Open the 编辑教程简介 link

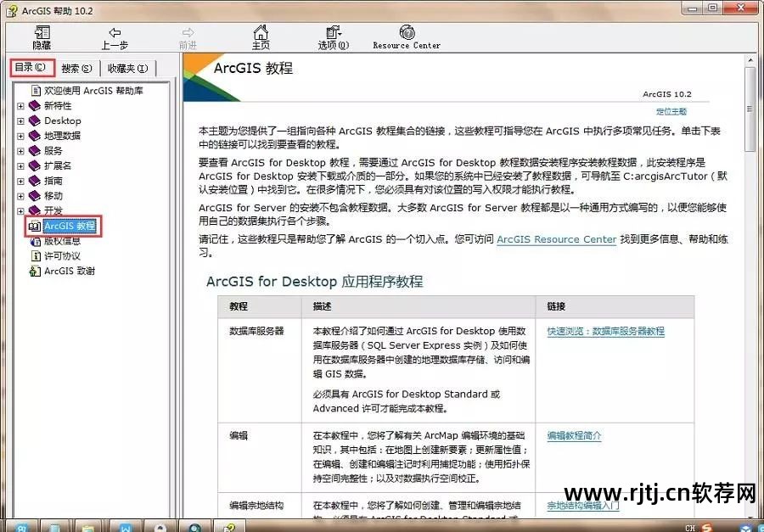[574, 435]
